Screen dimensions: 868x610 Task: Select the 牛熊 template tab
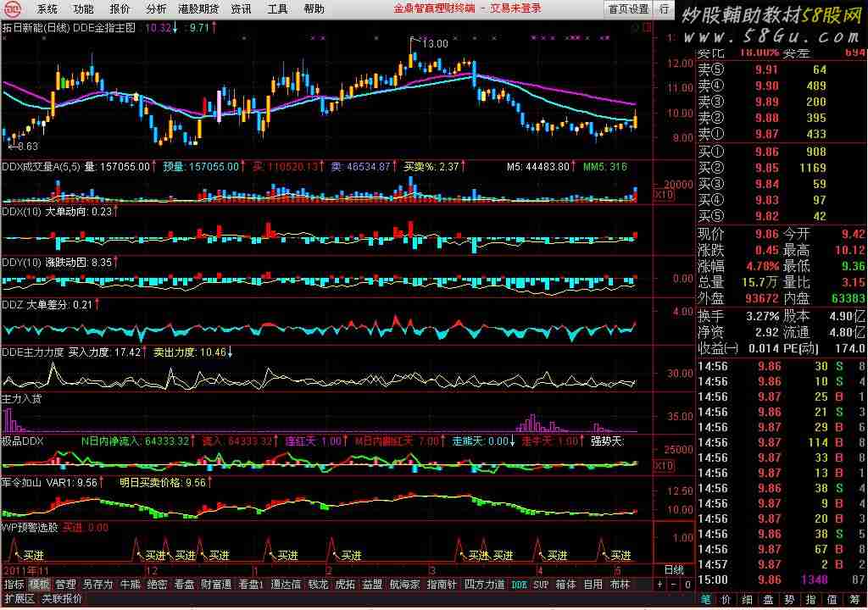click(x=130, y=585)
